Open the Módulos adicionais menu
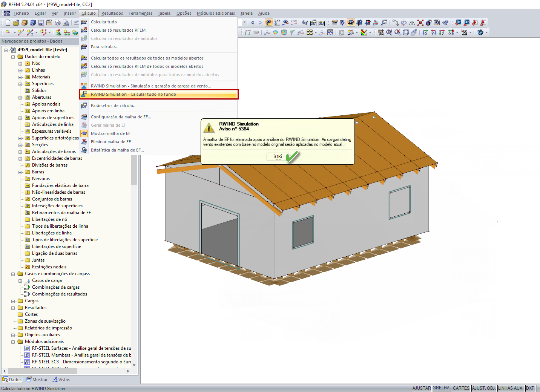The width and height of the screenshot is (540, 392). click(x=216, y=13)
